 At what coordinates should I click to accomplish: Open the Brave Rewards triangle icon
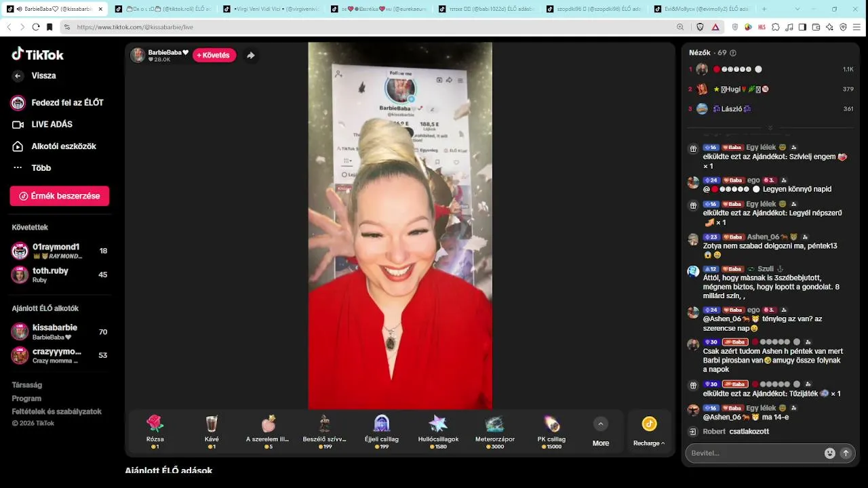point(715,27)
